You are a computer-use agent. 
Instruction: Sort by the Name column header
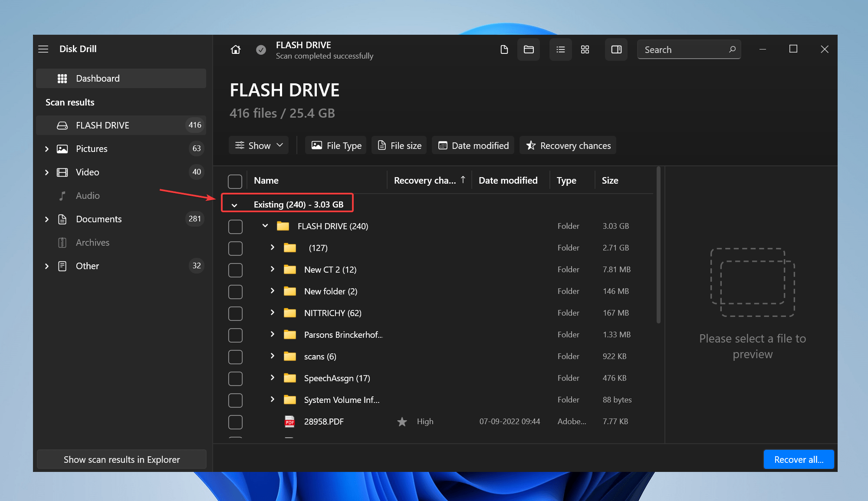pos(266,180)
